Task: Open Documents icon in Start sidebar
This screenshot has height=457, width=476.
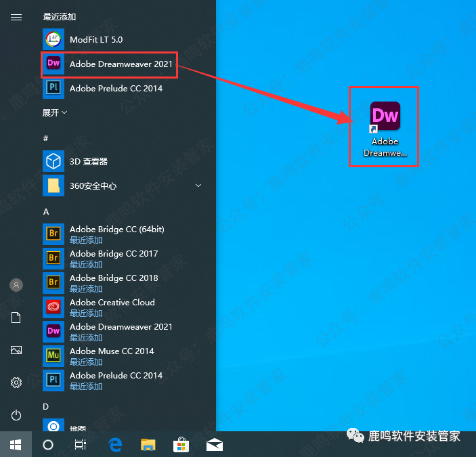Action: 16,318
